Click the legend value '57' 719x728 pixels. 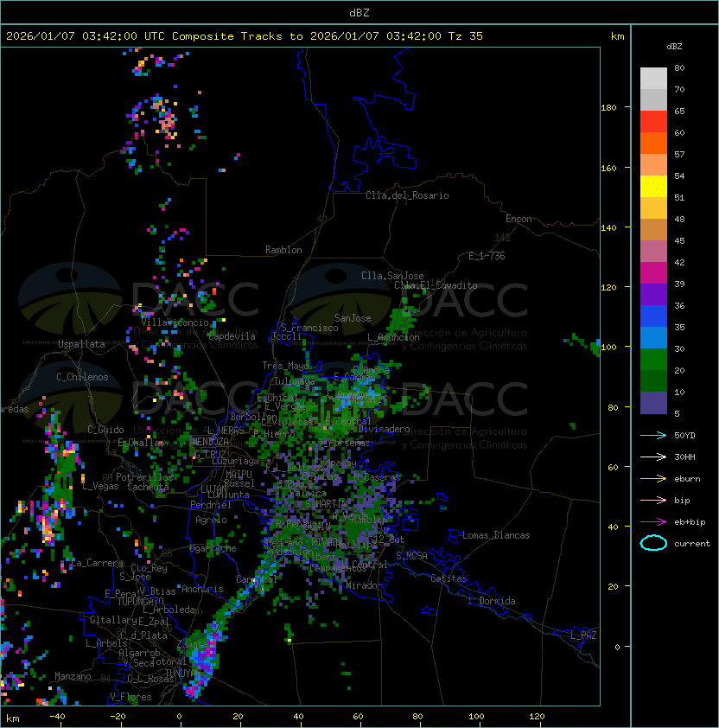[679, 154]
